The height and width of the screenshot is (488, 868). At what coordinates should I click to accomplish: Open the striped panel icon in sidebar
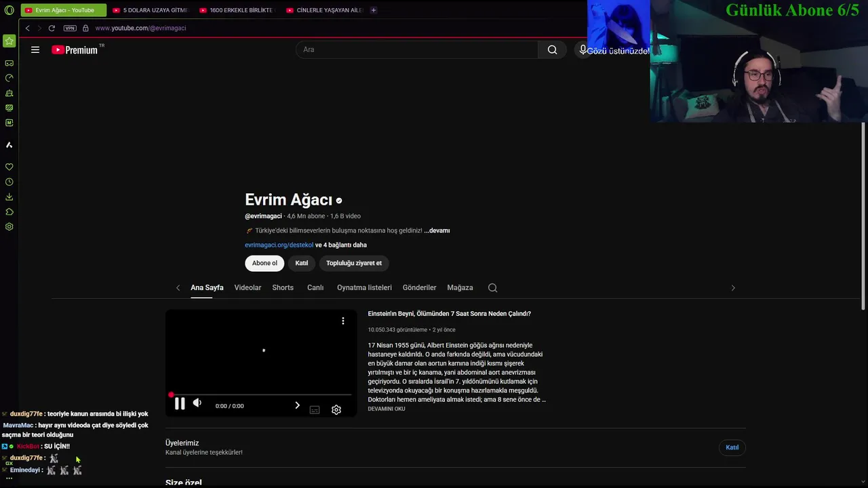[x=9, y=108]
